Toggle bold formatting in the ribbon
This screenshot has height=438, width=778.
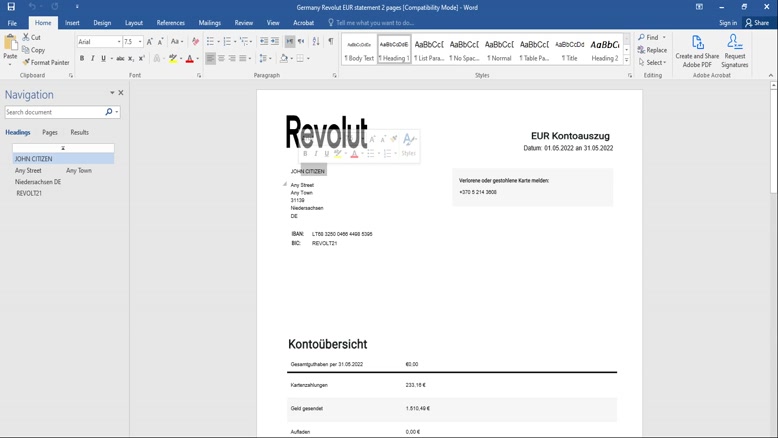point(82,59)
